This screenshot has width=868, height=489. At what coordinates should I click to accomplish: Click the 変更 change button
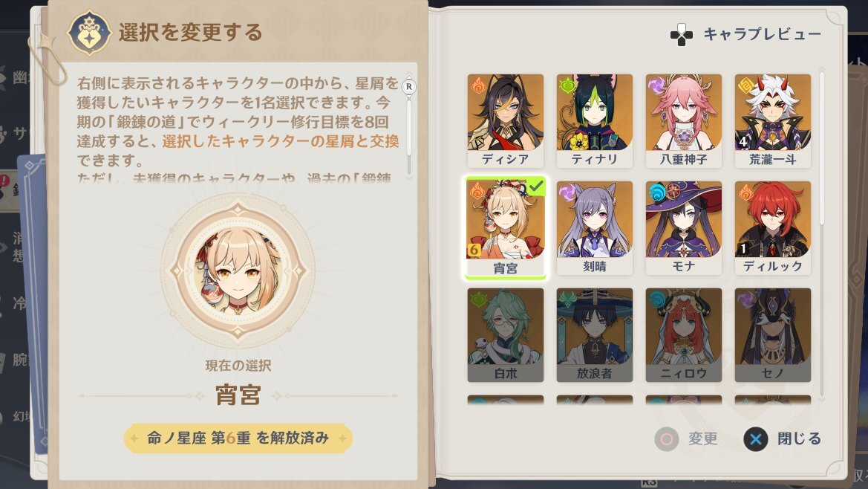(686, 439)
